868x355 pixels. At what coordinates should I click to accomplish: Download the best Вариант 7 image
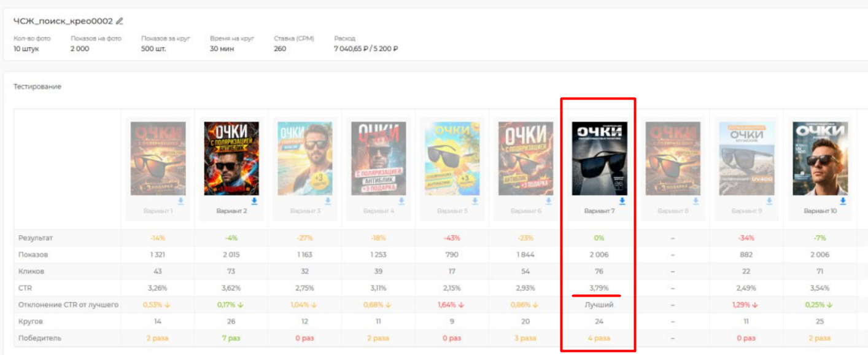(622, 201)
